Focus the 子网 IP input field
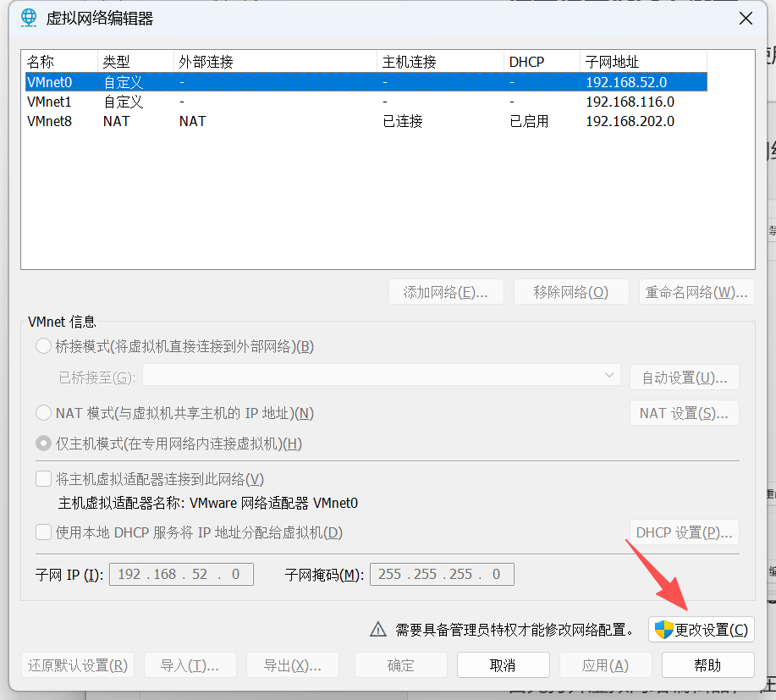Screen dimensions: 776x700 coord(181,574)
